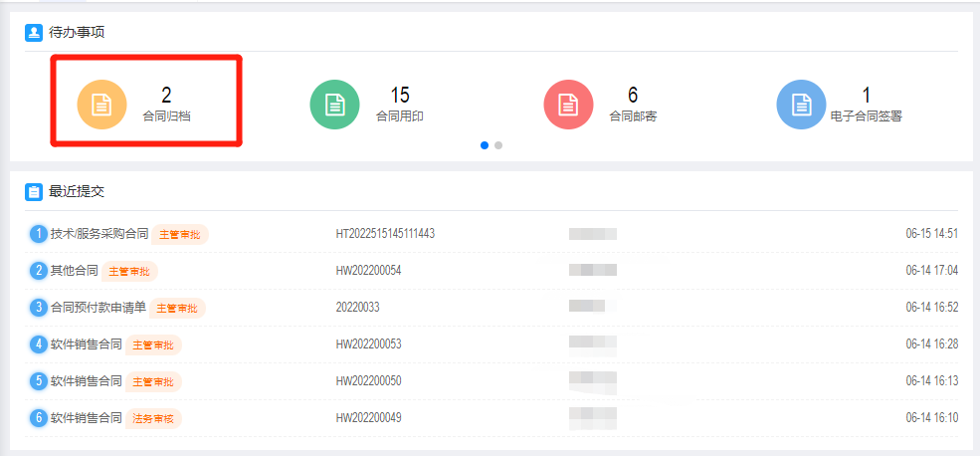Switch to the second gray carousel dot
The height and width of the screenshot is (456, 980).
(x=498, y=145)
